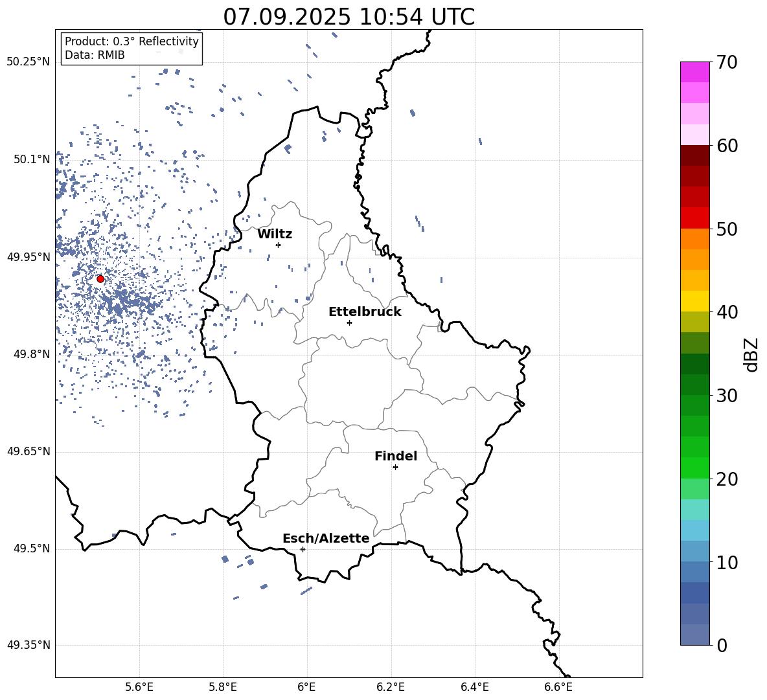The width and height of the screenshot is (767, 700).
Task: Click the 0 colorbar tick label
Action: [x=722, y=645]
